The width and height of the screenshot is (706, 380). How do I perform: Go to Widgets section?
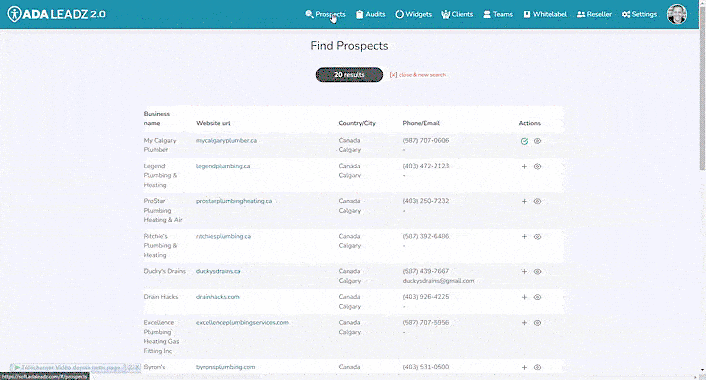tap(413, 14)
